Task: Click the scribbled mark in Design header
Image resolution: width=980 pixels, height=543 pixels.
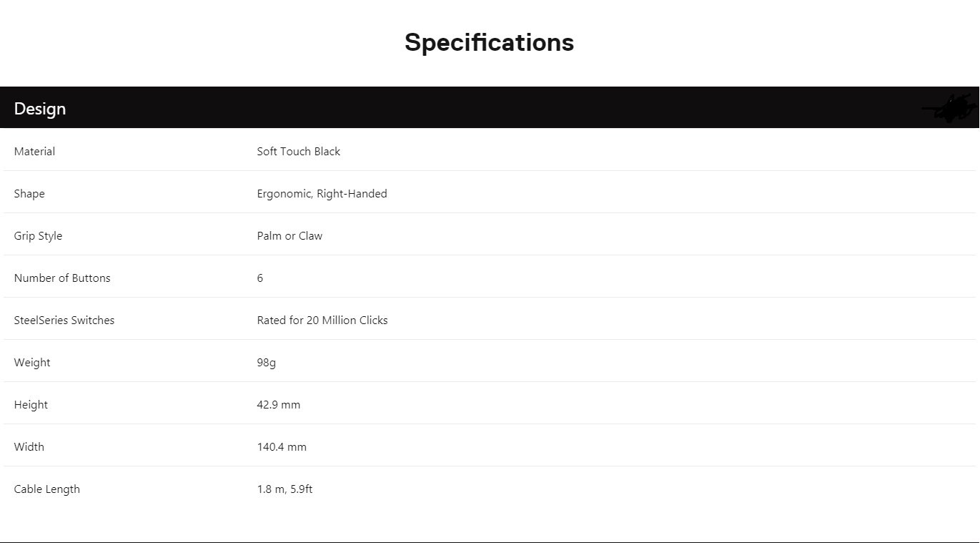Action: point(951,109)
